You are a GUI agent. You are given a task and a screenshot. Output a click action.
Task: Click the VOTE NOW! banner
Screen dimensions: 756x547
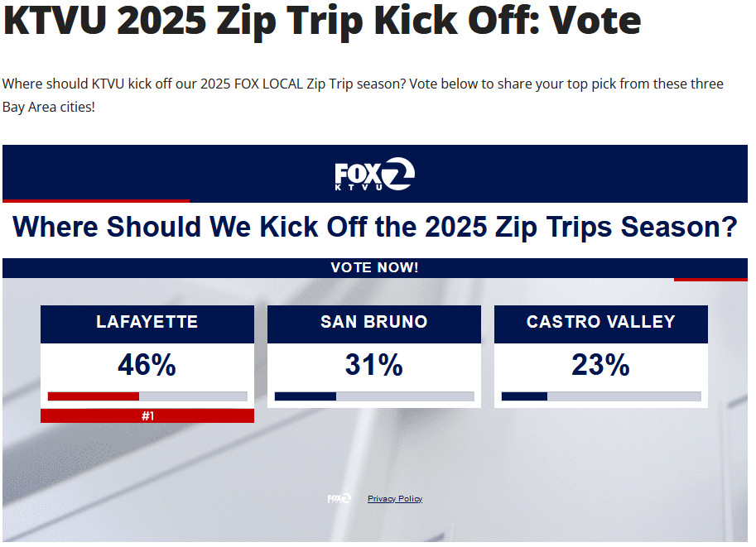(x=374, y=268)
